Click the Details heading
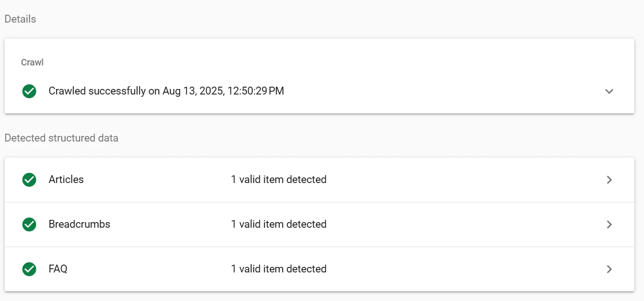This screenshot has height=301, width=644. pyautogui.click(x=20, y=19)
